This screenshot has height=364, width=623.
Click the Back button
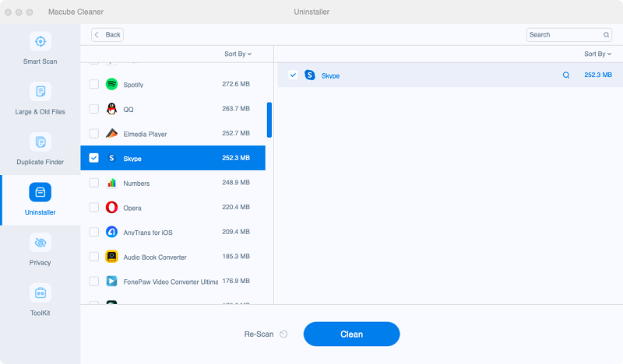[107, 35]
